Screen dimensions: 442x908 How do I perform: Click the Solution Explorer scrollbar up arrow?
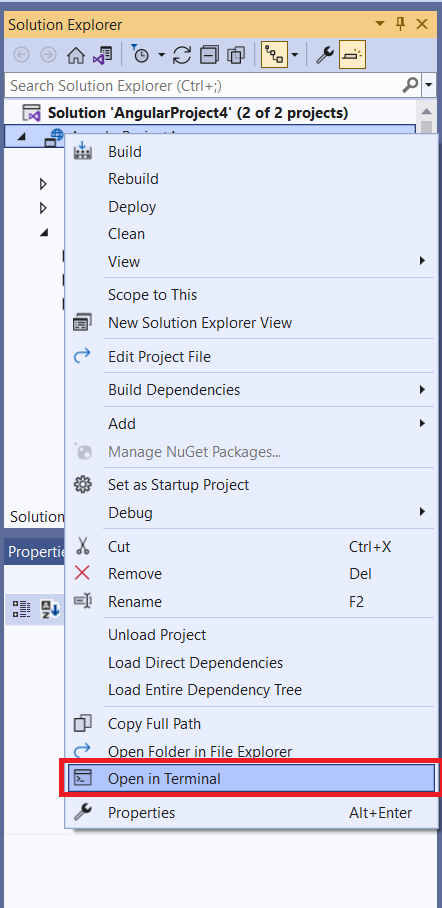tap(426, 112)
